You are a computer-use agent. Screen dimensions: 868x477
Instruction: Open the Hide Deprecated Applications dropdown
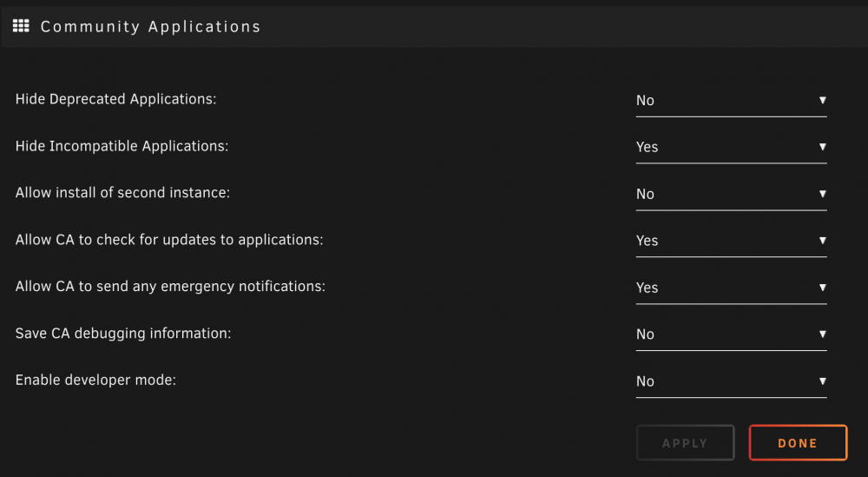(x=731, y=100)
